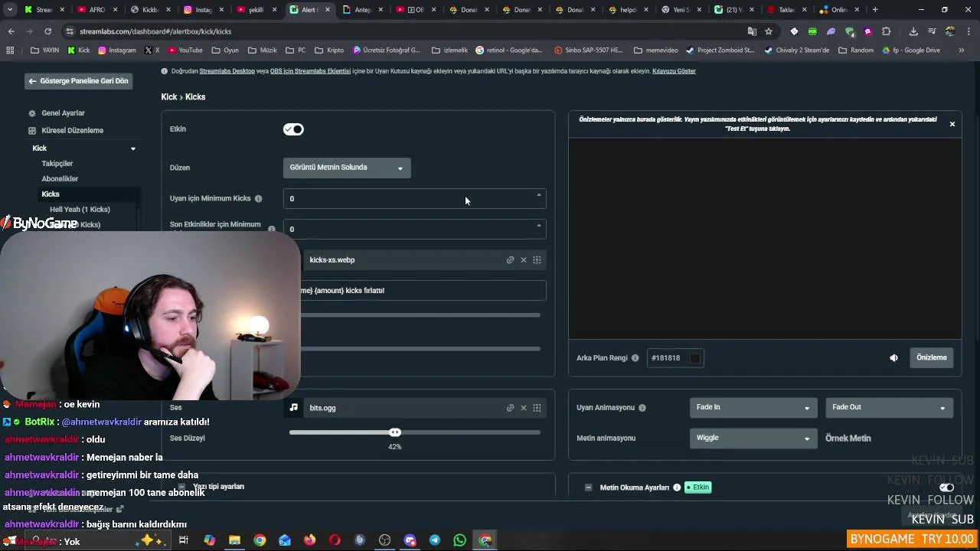Adjust Ses Düzeyi slider handle at 42%

pyautogui.click(x=394, y=433)
